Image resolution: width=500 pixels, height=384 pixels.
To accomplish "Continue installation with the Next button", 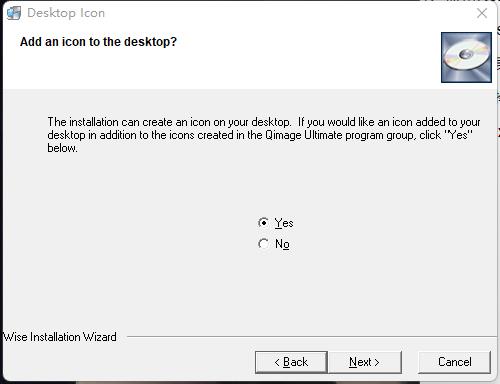I will tap(365, 362).
